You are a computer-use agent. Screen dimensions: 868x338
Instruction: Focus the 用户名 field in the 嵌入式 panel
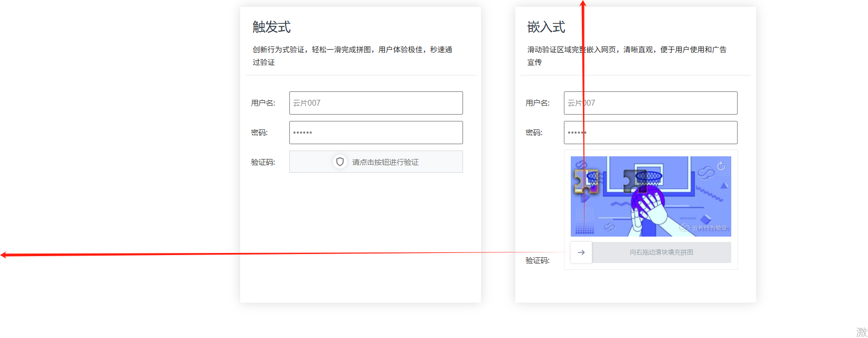tap(650, 103)
